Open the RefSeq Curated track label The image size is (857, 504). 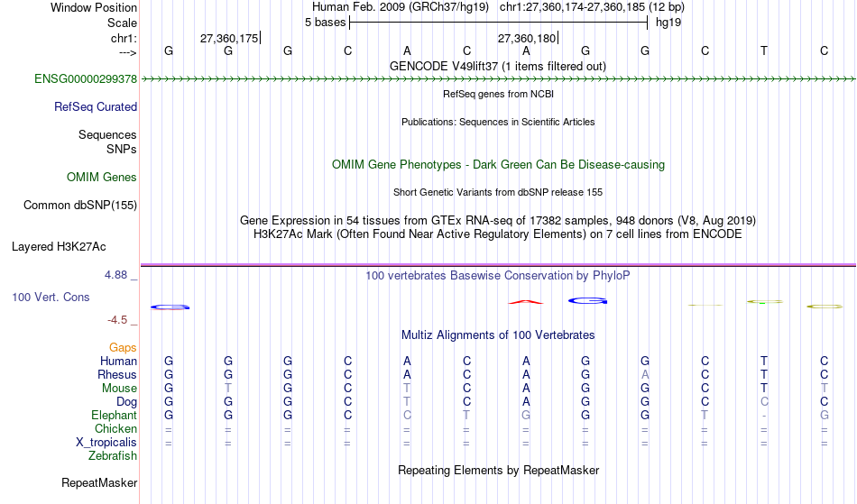coord(96,106)
